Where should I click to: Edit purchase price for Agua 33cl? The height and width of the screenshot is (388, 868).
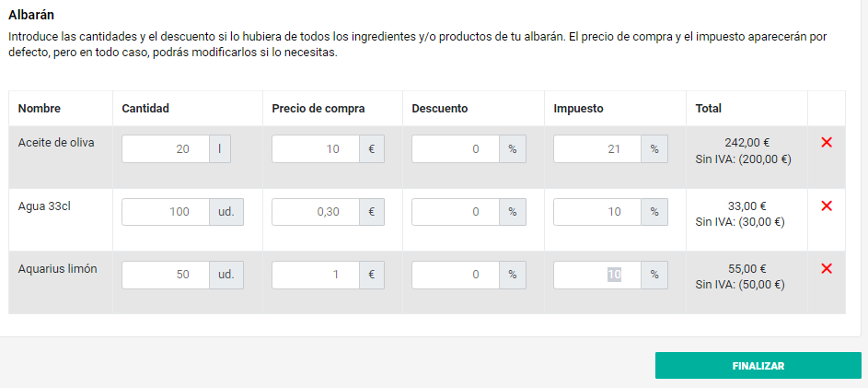(x=316, y=212)
